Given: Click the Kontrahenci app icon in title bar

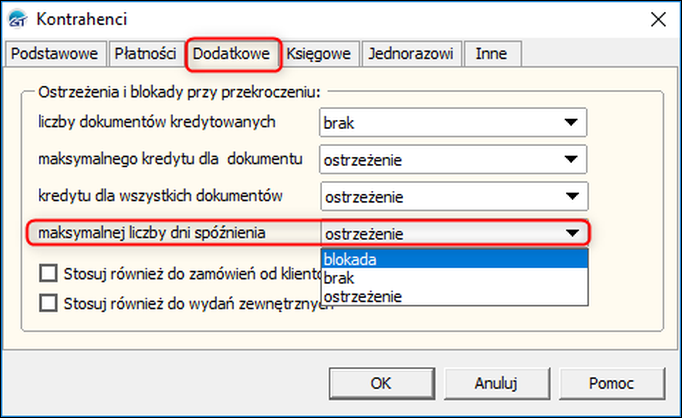Looking at the screenshot, I should 18,19.
